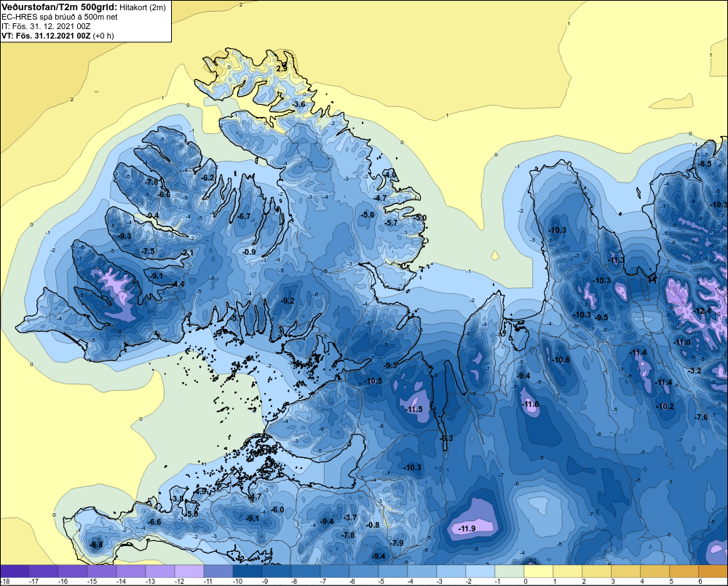The height and width of the screenshot is (586, 728).
Task: Click the -8.5 temperature value on the map
Action: pyautogui.click(x=705, y=164)
